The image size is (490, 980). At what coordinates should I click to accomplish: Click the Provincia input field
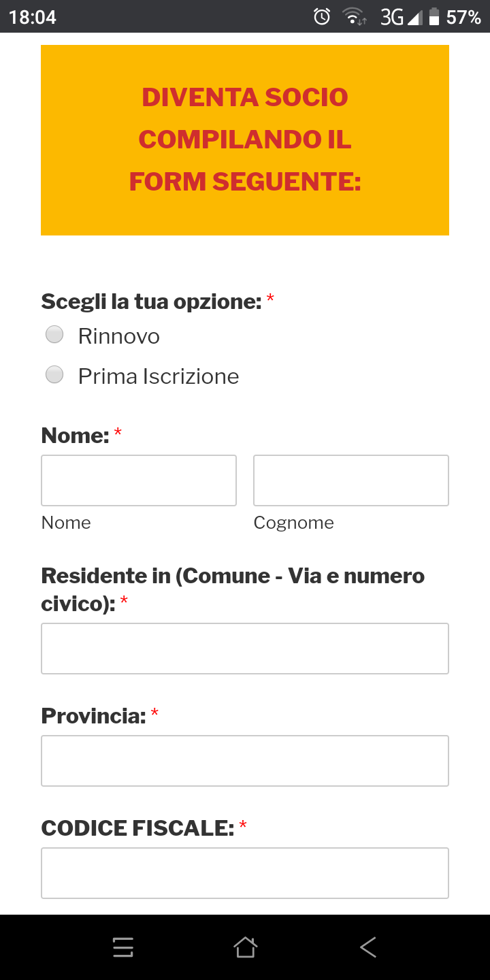point(245,761)
